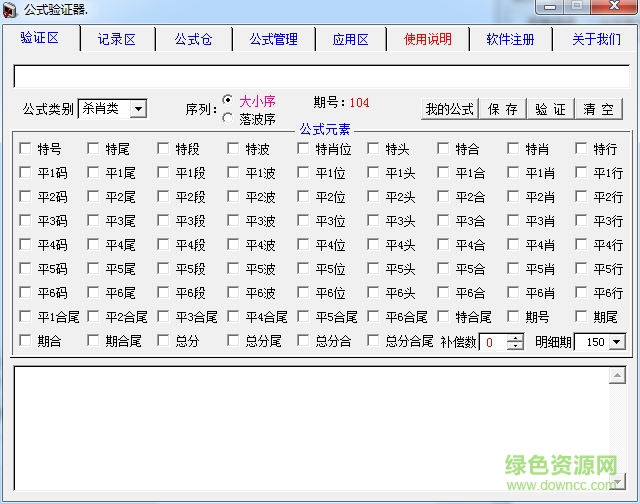This screenshot has width=640, height=504.
Task: Tick the 期合 checkbox
Action: pos(25,340)
